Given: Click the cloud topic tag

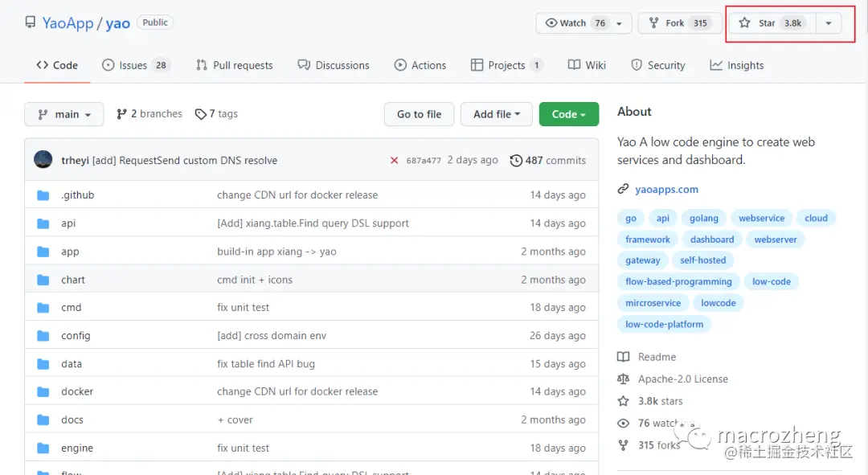Looking at the screenshot, I should tap(816, 218).
